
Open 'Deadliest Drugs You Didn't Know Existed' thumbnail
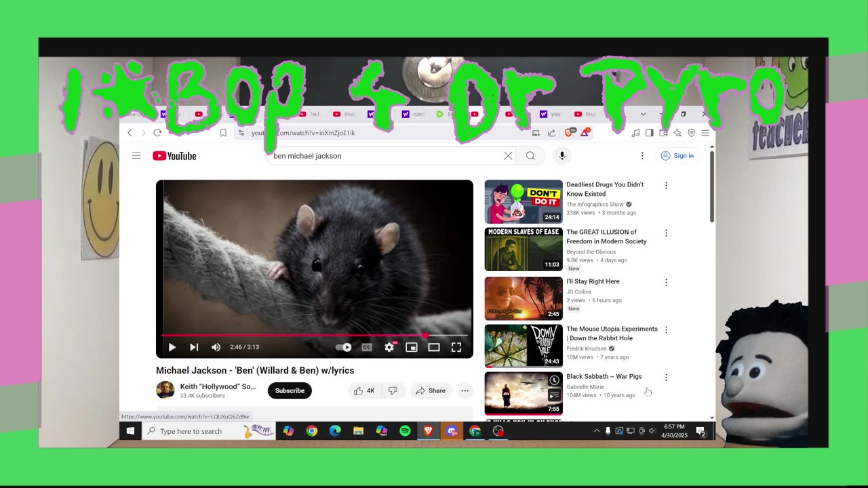point(524,201)
